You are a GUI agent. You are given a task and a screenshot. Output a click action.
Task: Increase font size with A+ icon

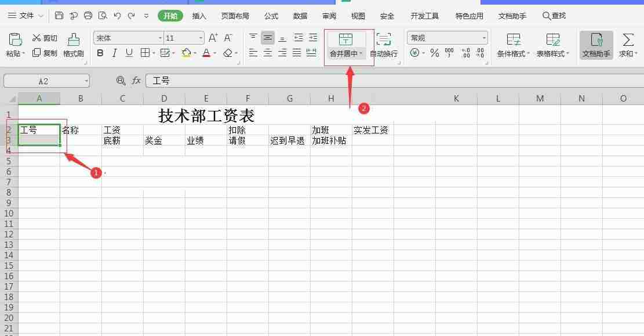(x=213, y=38)
